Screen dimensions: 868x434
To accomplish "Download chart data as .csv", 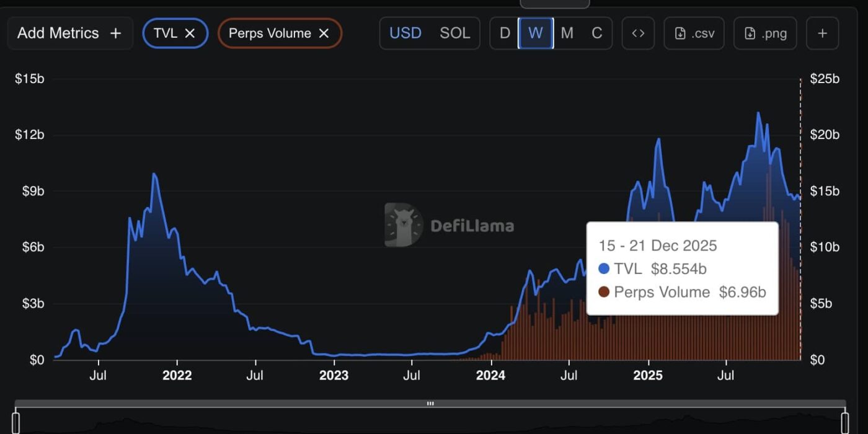I will (x=694, y=33).
